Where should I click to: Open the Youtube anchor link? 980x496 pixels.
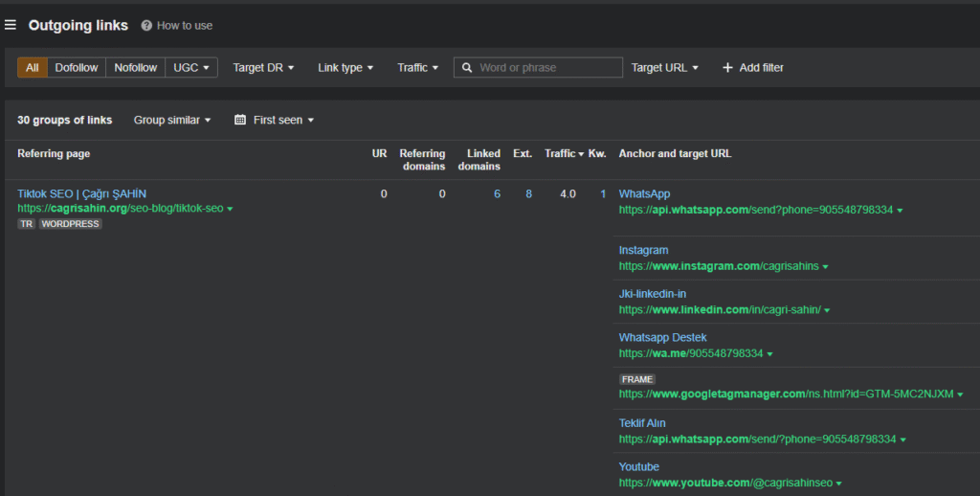(638, 467)
